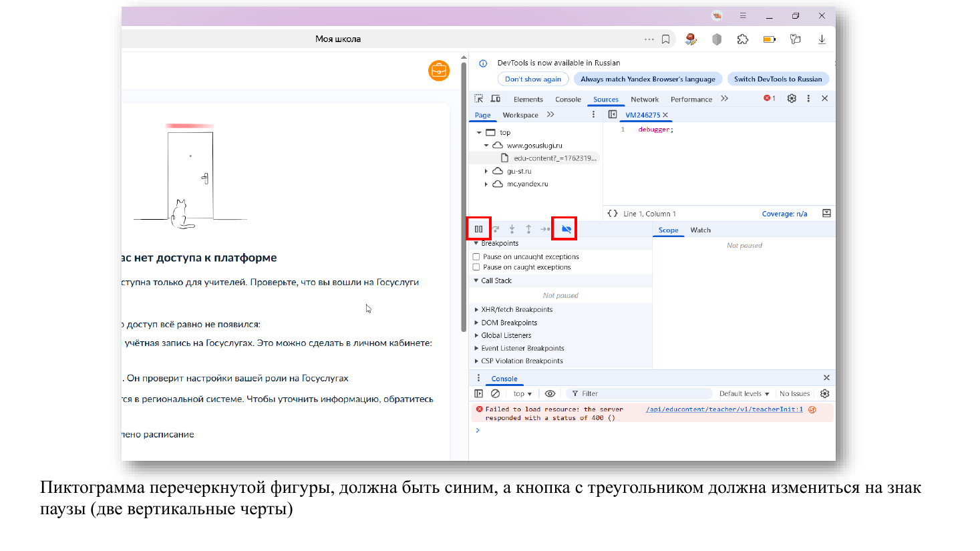Switch to the Elements tab
The height and width of the screenshot is (551, 980).
pyautogui.click(x=528, y=100)
